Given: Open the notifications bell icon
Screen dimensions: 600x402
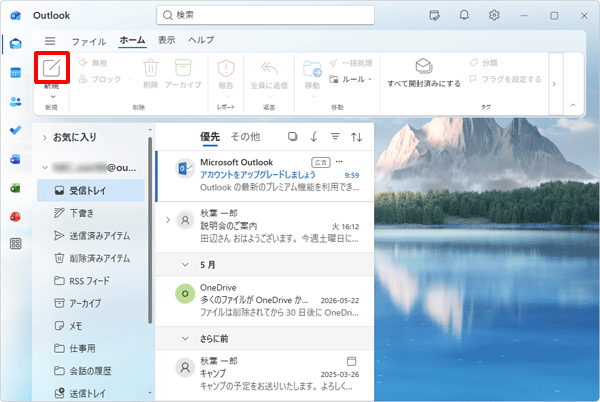Looking at the screenshot, I should pyautogui.click(x=464, y=15).
